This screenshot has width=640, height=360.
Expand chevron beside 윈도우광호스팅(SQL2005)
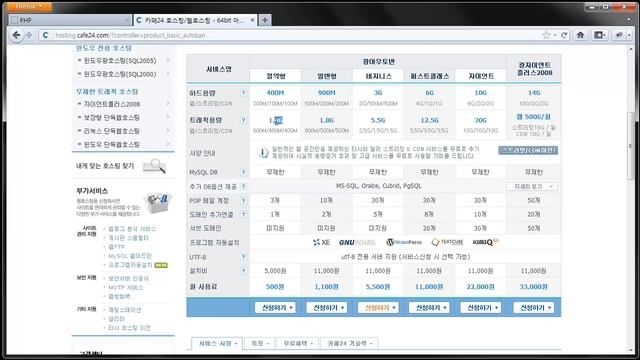[167, 60]
